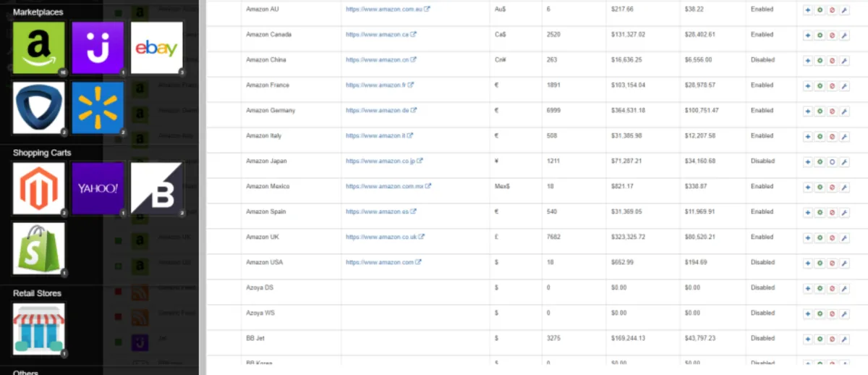Select the purple Jet marketplace tile

point(98,48)
